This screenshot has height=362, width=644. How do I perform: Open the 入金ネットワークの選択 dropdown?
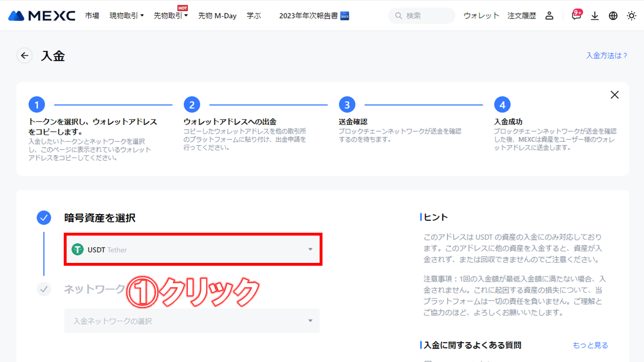(193, 321)
